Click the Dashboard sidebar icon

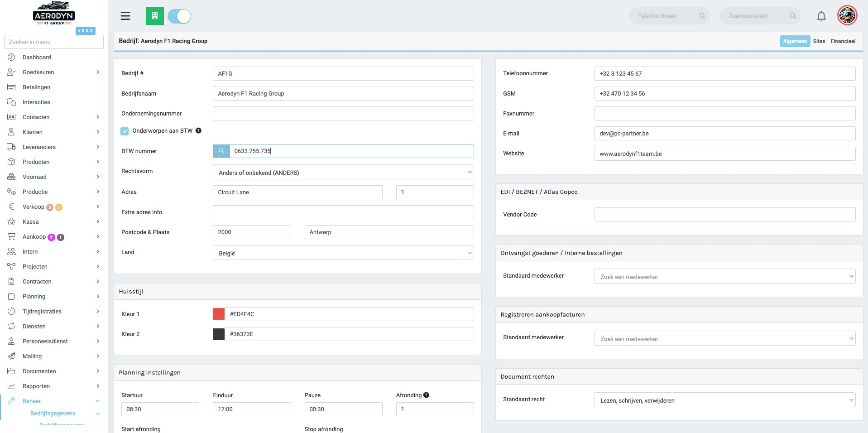[x=11, y=57]
